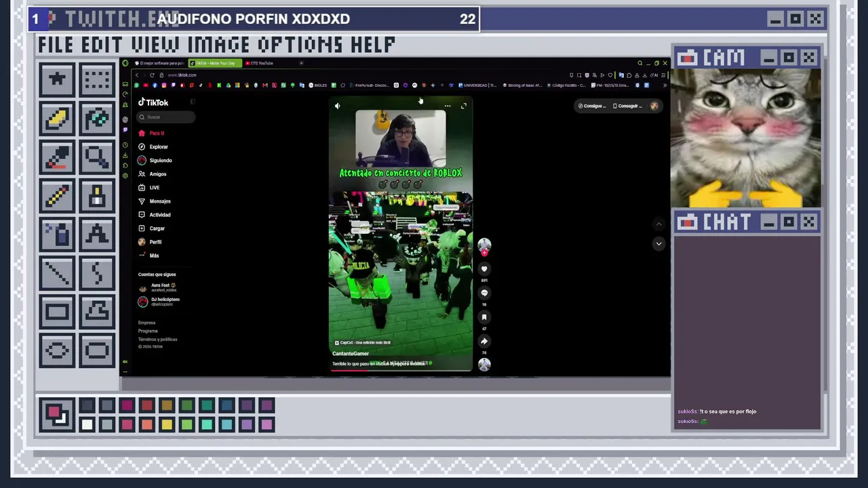Reload the TikTok page in browser

(152, 75)
